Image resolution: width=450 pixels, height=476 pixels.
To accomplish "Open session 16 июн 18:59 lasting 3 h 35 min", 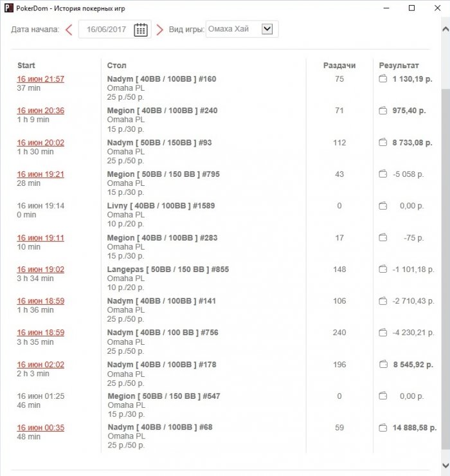I will 40,333.
